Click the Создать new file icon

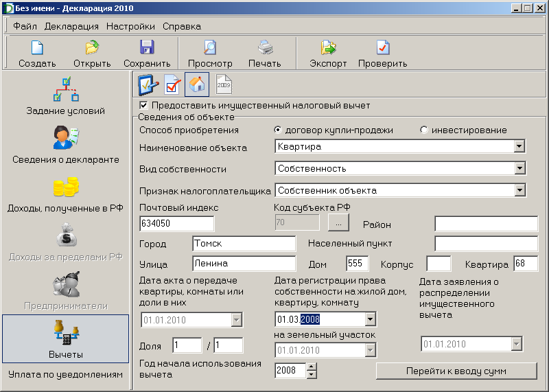coord(37,48)
